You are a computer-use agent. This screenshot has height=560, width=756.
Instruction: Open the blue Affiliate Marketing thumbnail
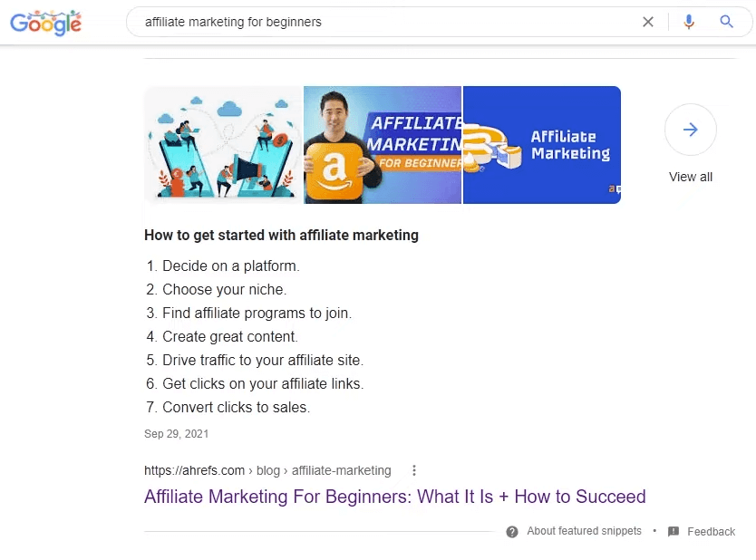pyautogui.click(x=542, y=145)
